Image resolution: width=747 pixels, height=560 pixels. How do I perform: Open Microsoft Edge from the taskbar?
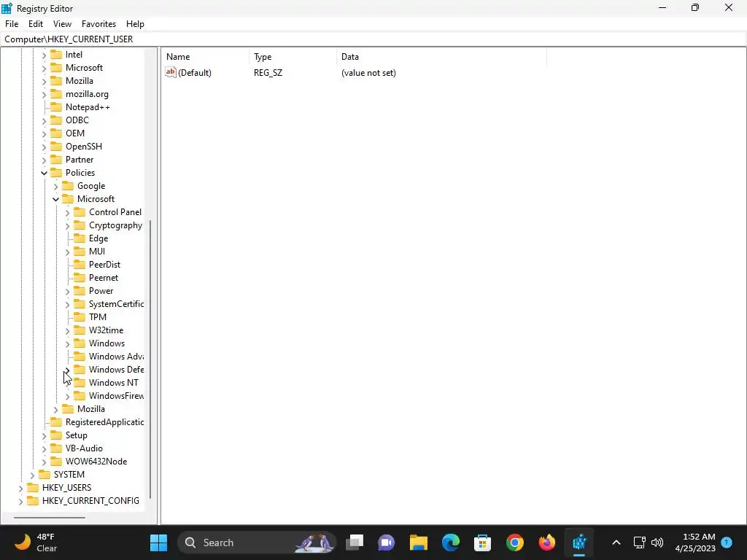[451, 542]
